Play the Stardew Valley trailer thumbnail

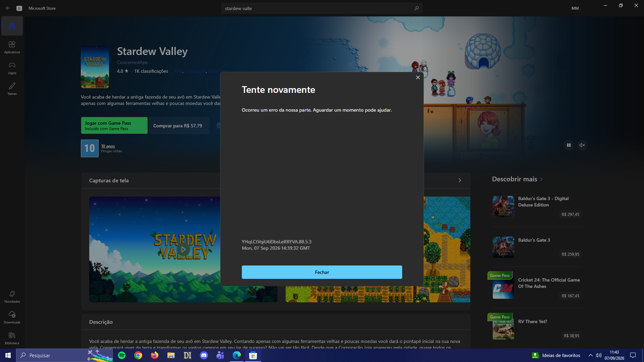(183, 249)
